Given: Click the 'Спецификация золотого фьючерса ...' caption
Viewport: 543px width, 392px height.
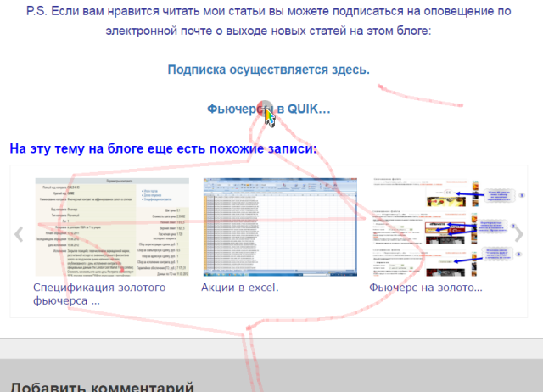Looking at the screenshot, I should pyautogui.click(x=98, y=294).
